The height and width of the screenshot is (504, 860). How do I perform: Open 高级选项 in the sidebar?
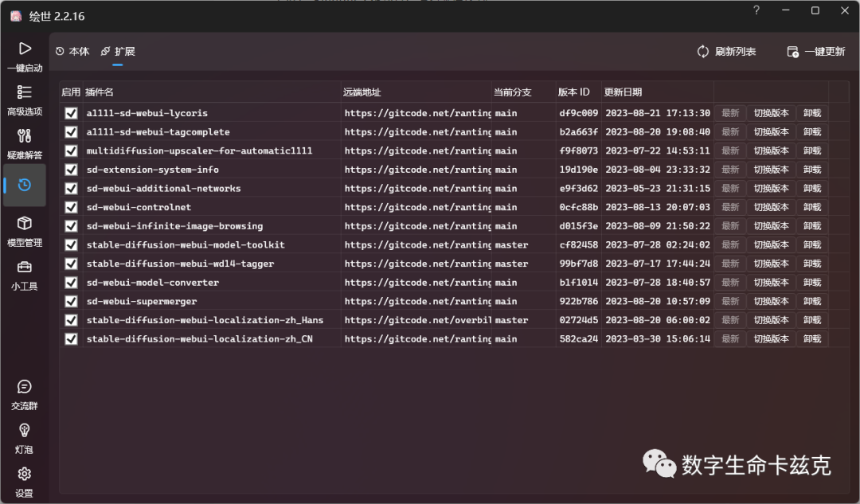(x=25, y=100)
